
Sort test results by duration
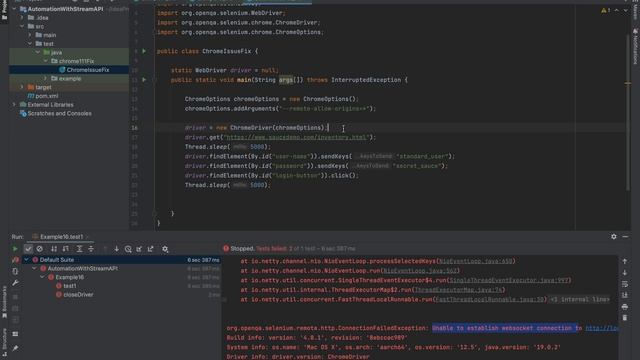click(66, 249)
